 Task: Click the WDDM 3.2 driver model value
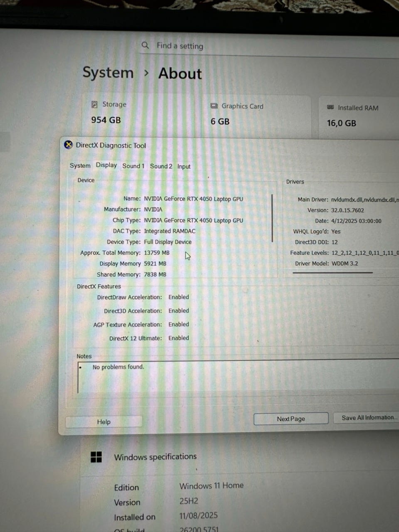pos(345,264)
